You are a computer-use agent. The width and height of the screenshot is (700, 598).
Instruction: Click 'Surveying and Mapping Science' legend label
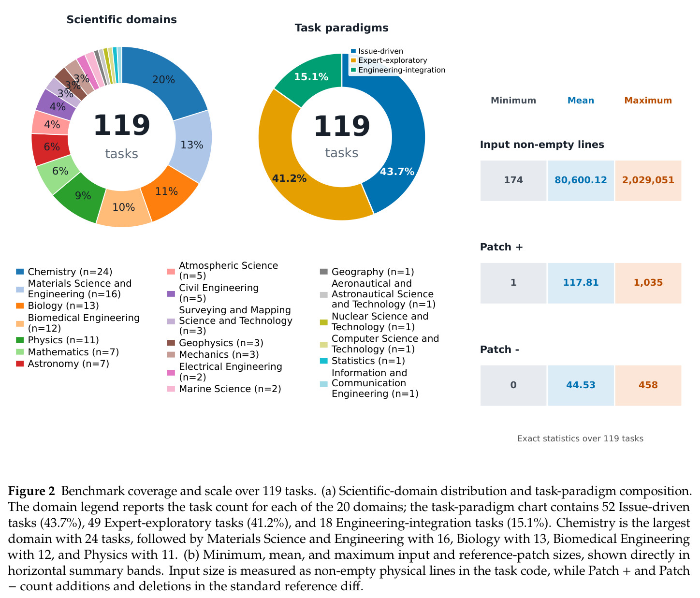point(235,320)
